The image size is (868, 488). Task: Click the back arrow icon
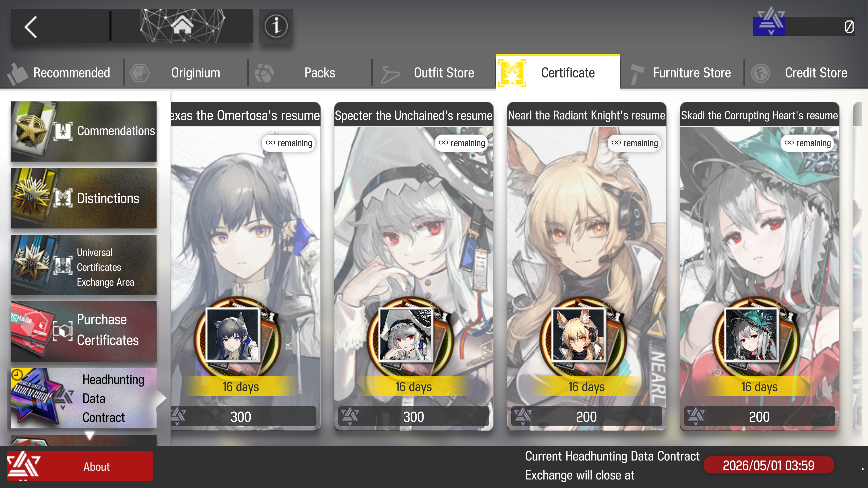31,27
